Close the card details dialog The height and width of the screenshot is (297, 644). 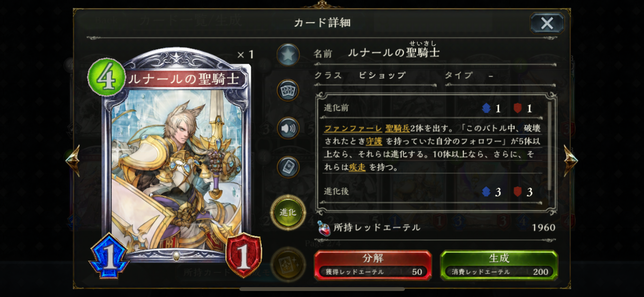tap(547, 23)
